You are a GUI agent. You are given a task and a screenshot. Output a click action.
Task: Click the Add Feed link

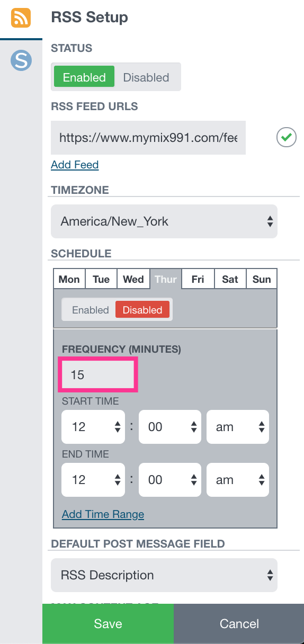75,165
